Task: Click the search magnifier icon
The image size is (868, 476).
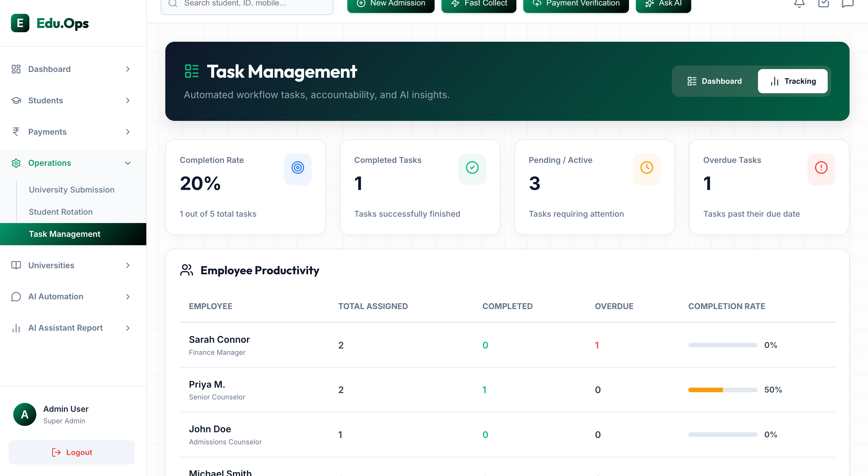Action: (173, 3)
